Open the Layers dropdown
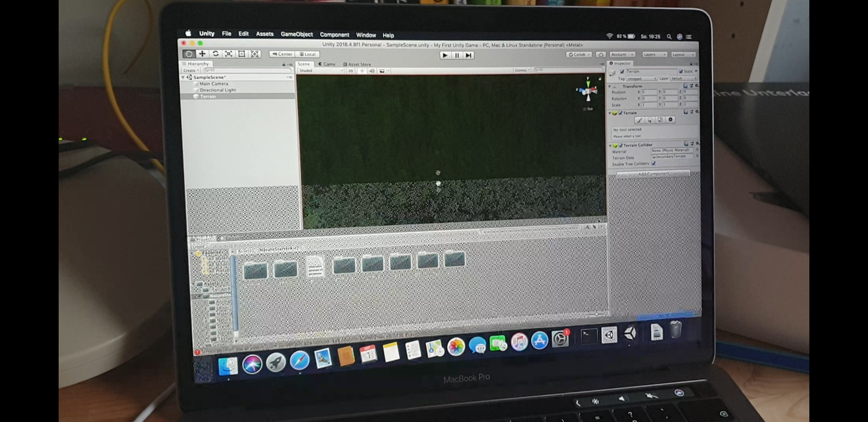Image resolution: width=868 pixels, height=422 pixels. [654, 55]
